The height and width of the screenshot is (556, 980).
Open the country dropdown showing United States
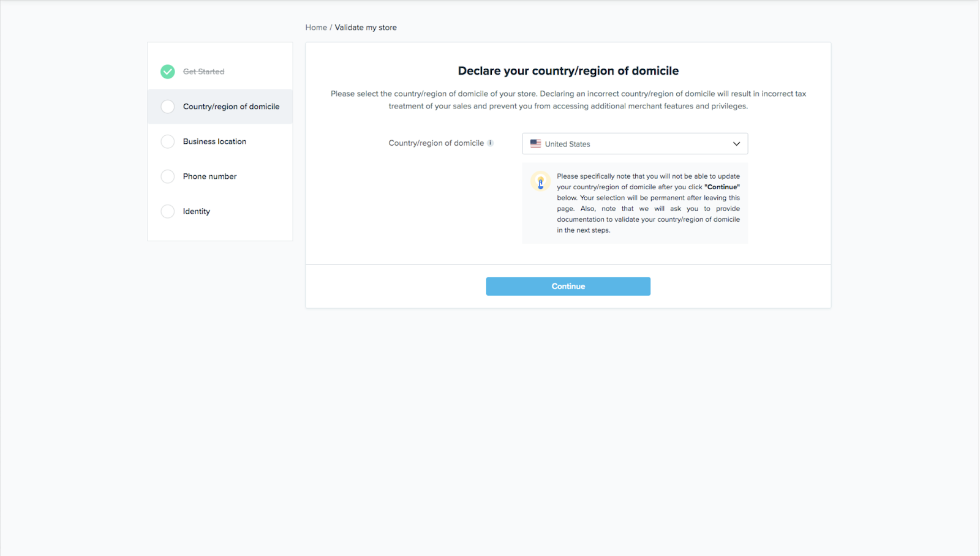tap(635, 144)
